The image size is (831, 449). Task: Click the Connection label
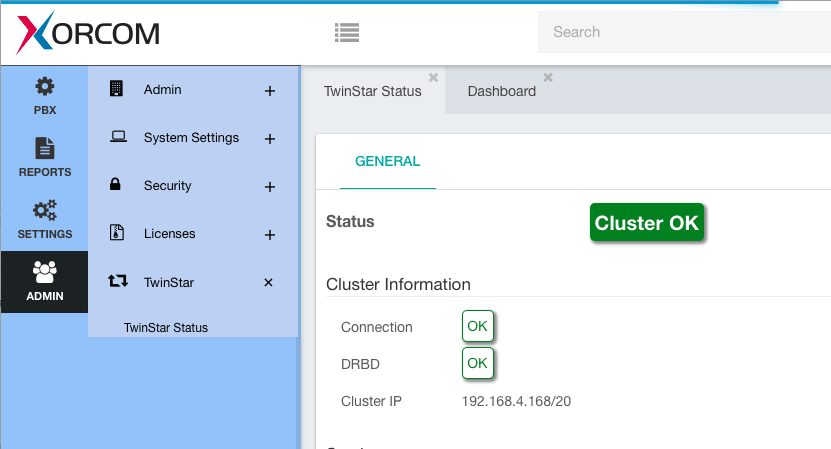[x=376, y=327]
